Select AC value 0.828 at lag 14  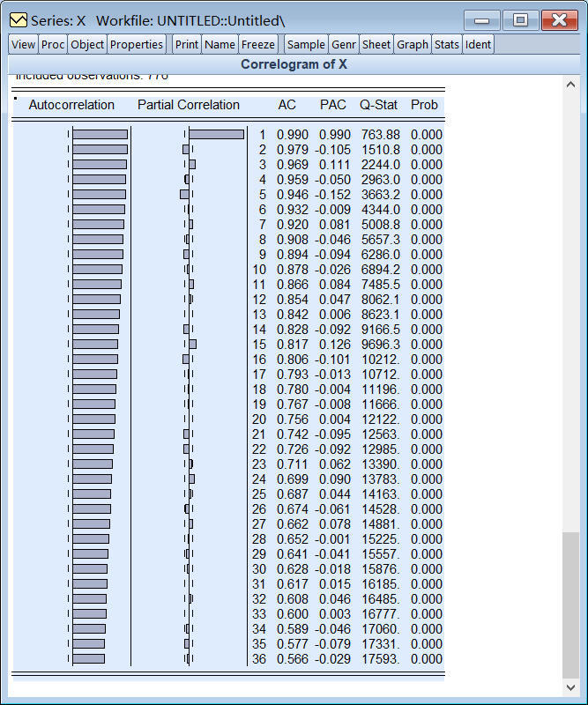click(293, 330)
